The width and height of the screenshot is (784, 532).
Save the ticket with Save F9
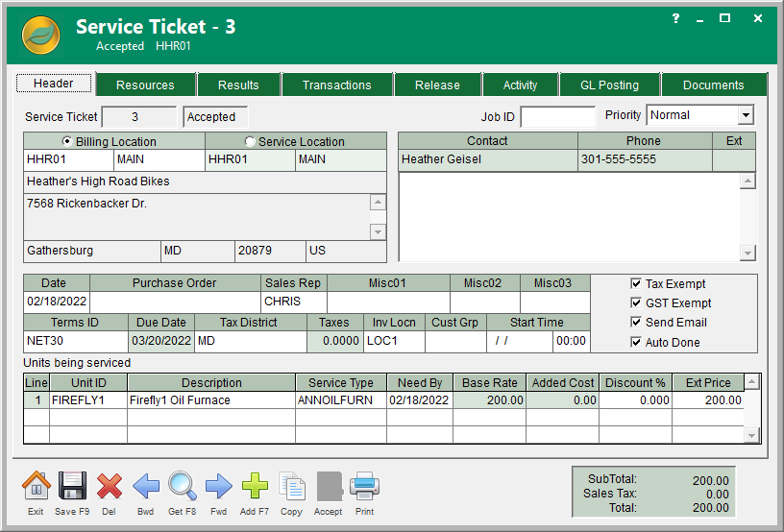[72, 486]
